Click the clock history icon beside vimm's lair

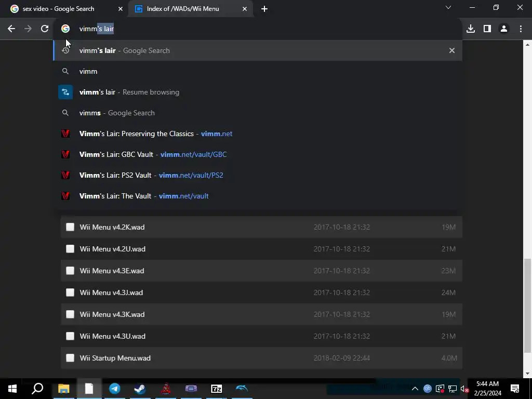[65, 50]
